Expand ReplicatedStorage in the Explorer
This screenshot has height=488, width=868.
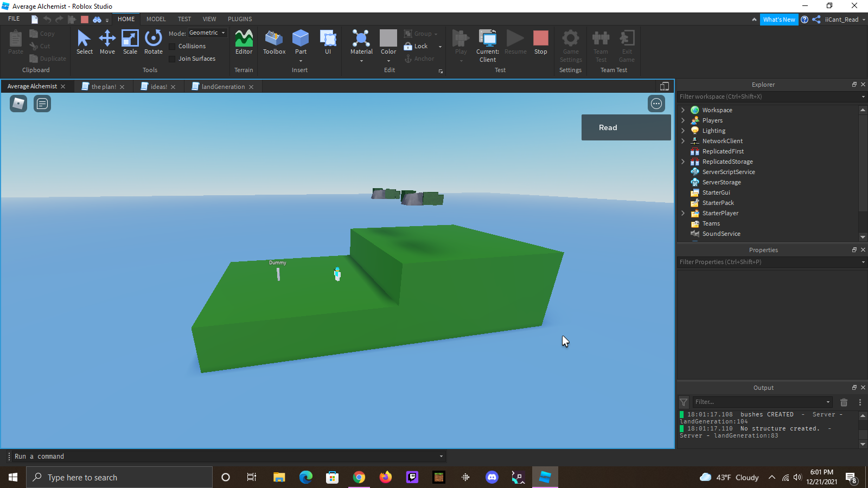point(682,161)
